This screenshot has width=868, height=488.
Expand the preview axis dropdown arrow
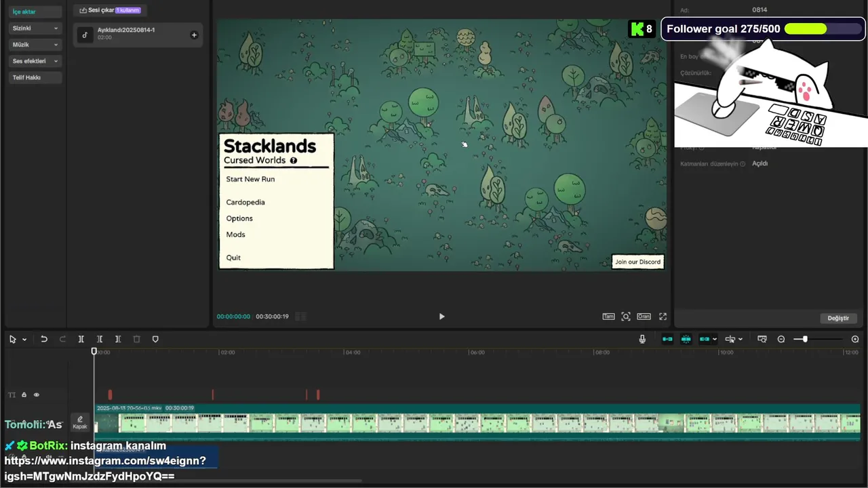[740, 340]
